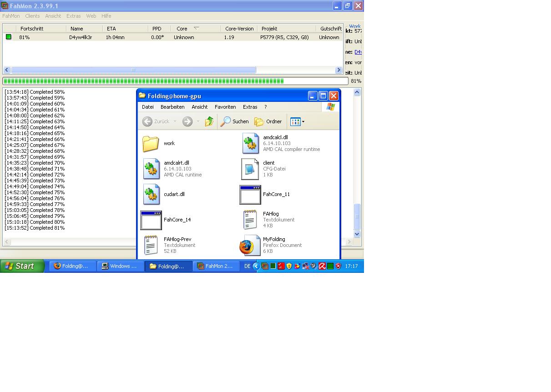Screen dimensions: 551x392
Task: Open the FahMon menu
Action: (x=11, y=16)
